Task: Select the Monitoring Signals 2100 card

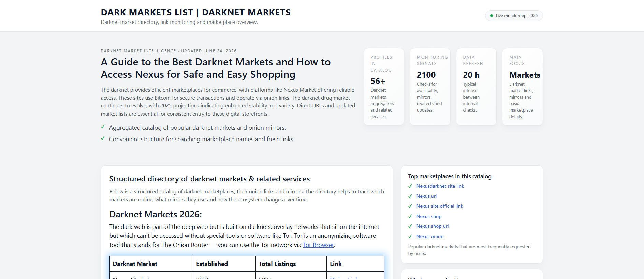Action: pos(430,87)
